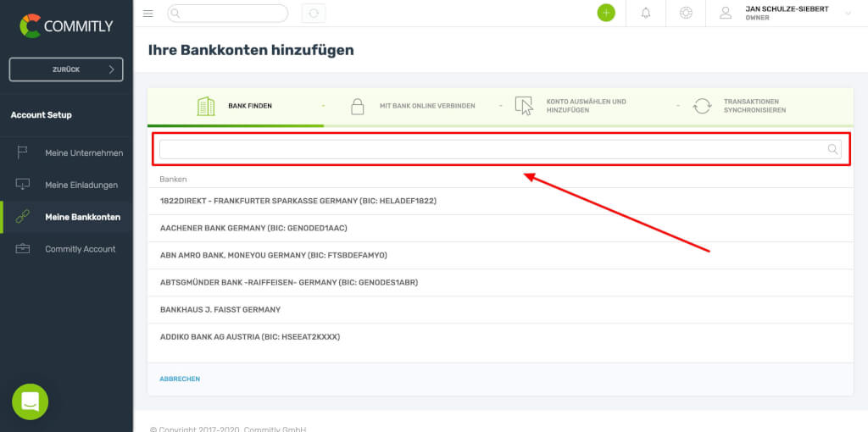Screen dimensions: 868x432
Task: Click the Commitly logo
Action: tap(66, 26)
